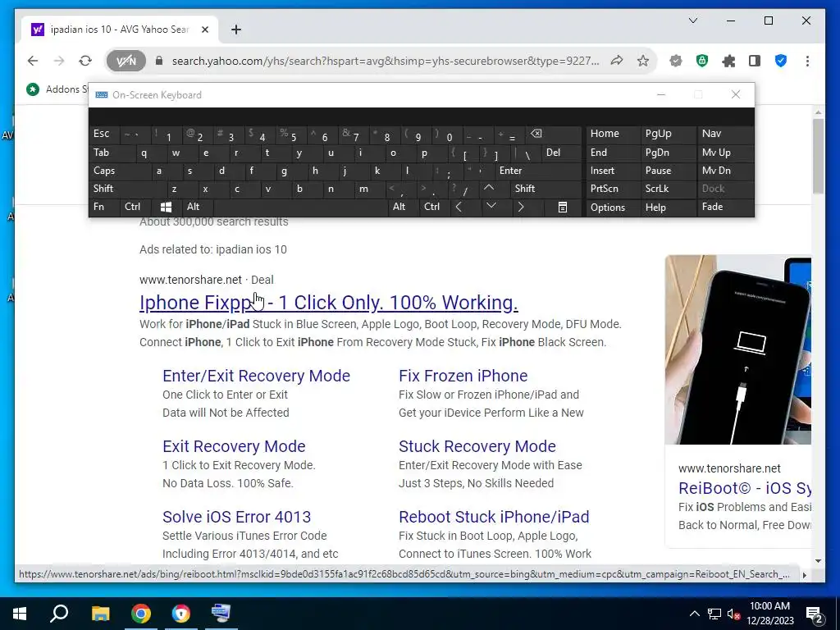Bookmark this page with the star icon
840x630 pixels.
pyautogui.click(x=643, y=61)
